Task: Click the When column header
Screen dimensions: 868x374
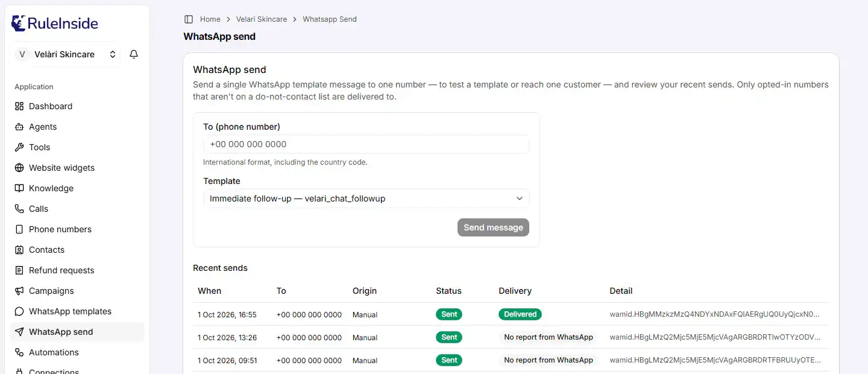Action: (209, 291)
